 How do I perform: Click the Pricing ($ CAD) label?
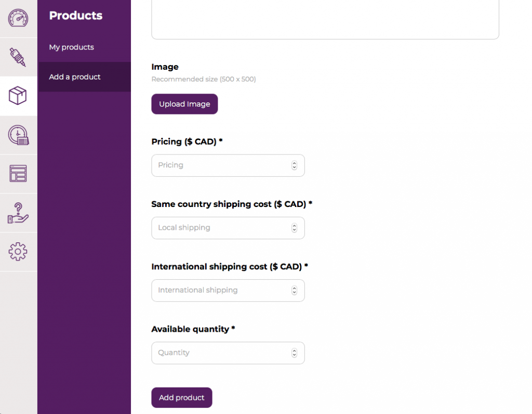point(187,141)
